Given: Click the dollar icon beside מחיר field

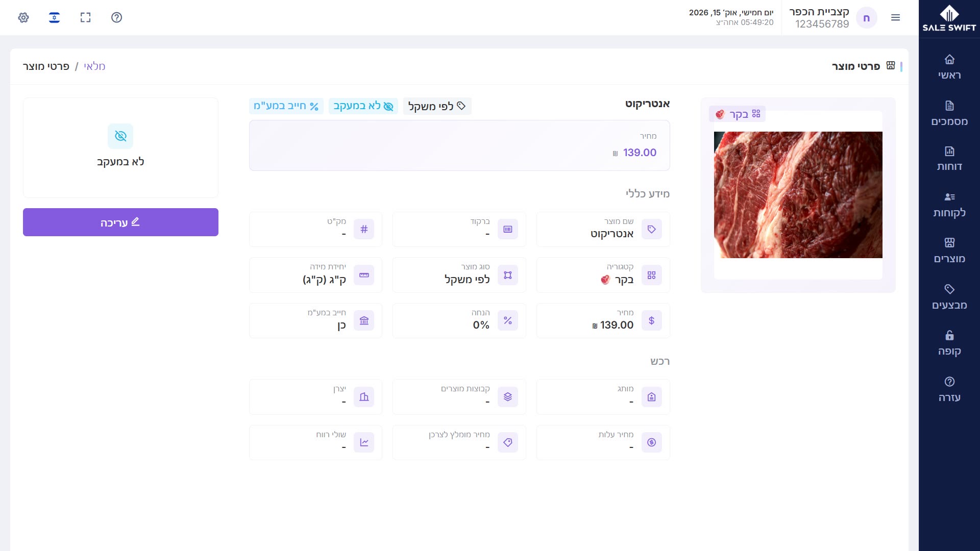Looking at the screenshot, I should point(652,320).
